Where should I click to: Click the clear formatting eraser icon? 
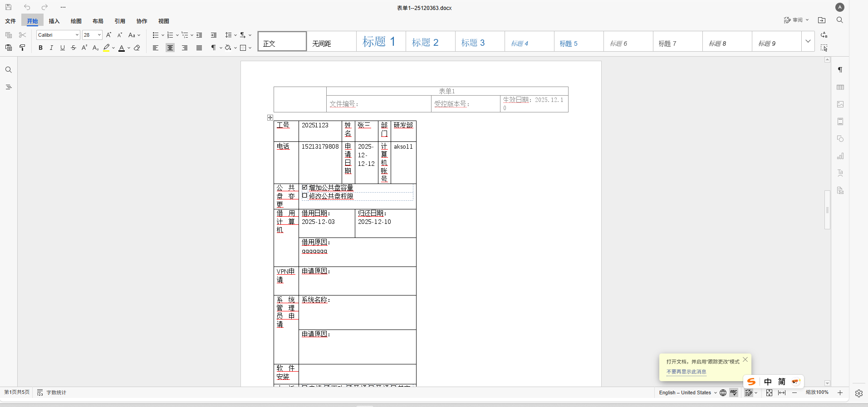point(137,48)
